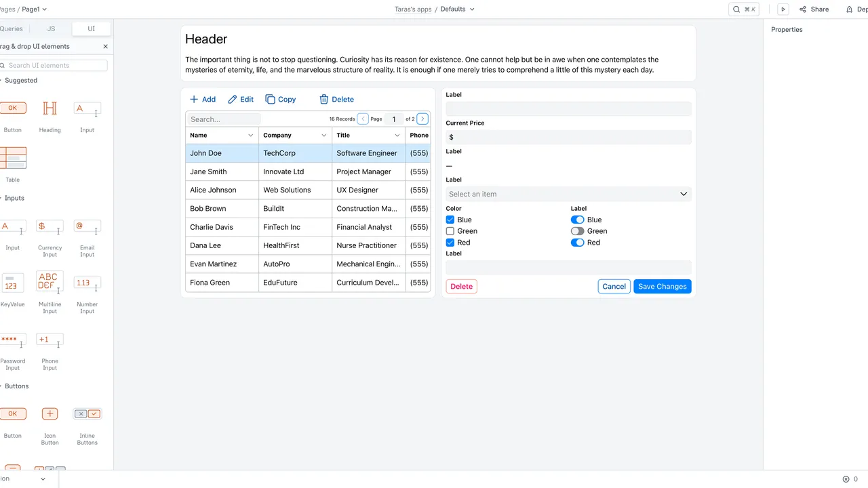Turn off the Blue toggle switch
Image resolution: width=868 pixels, height=488 pixels.
click(x=577, y=220)
